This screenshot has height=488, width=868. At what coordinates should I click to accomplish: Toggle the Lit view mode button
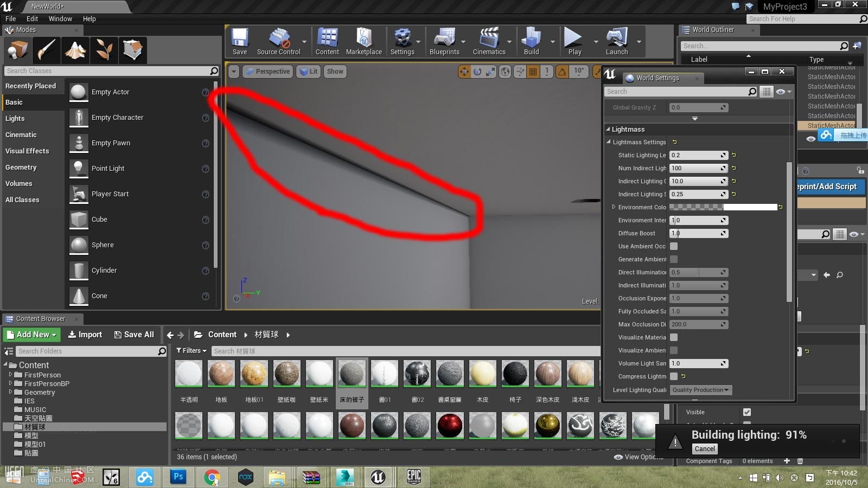point(309,72)
